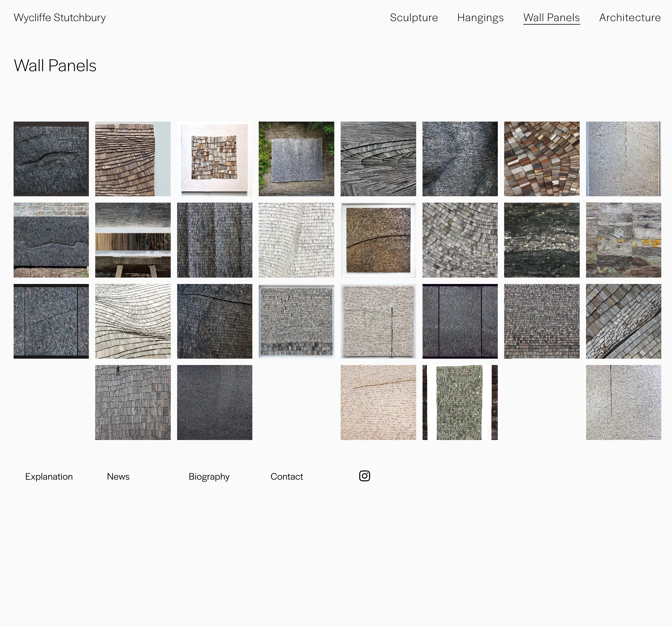672x627 pixels.
Task: Open the small brown tiles on white canvas
Action: point(215,159)
